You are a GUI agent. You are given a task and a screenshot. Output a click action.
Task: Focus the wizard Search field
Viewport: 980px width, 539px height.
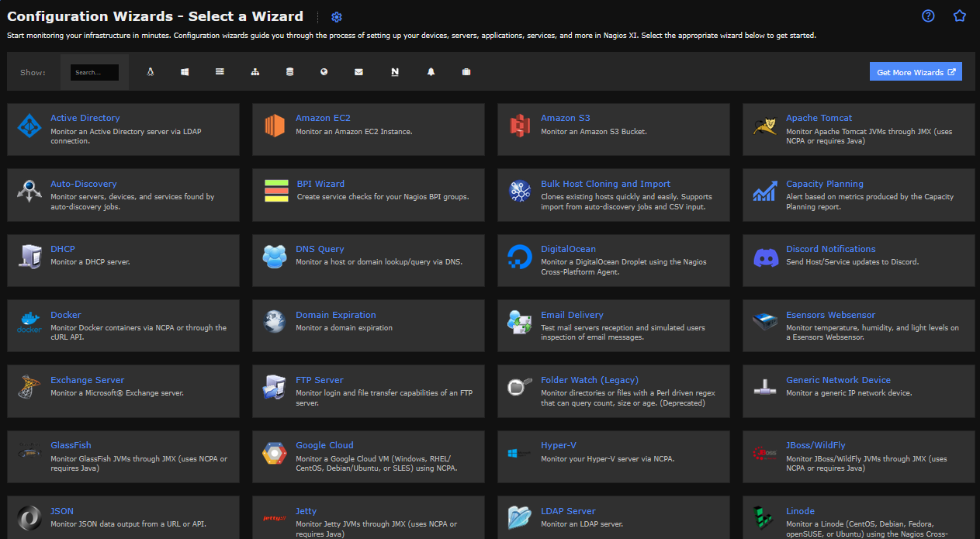click(95, 72)
